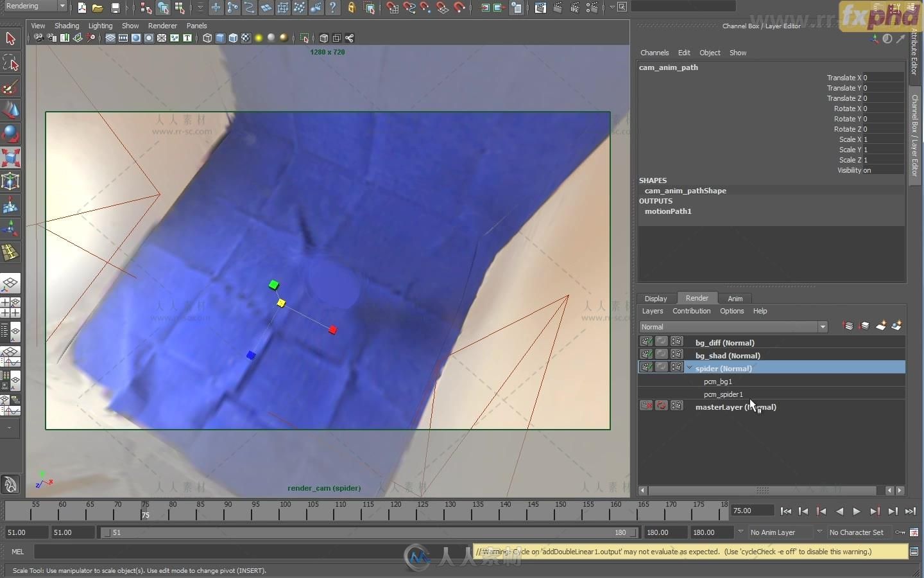Open the Contribution menu in layer editor
Image resolution: width=924 pixels, height=578 pixels.
point(691,311)
